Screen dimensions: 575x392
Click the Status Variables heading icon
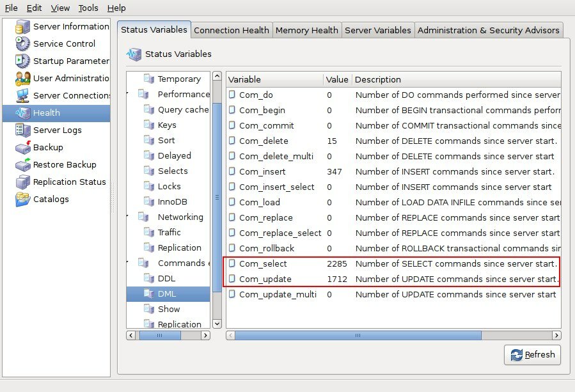(x=134, y=54)
